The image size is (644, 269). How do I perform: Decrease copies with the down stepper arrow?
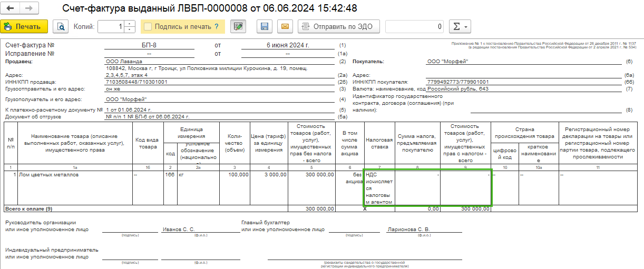(x=130, y=29)
